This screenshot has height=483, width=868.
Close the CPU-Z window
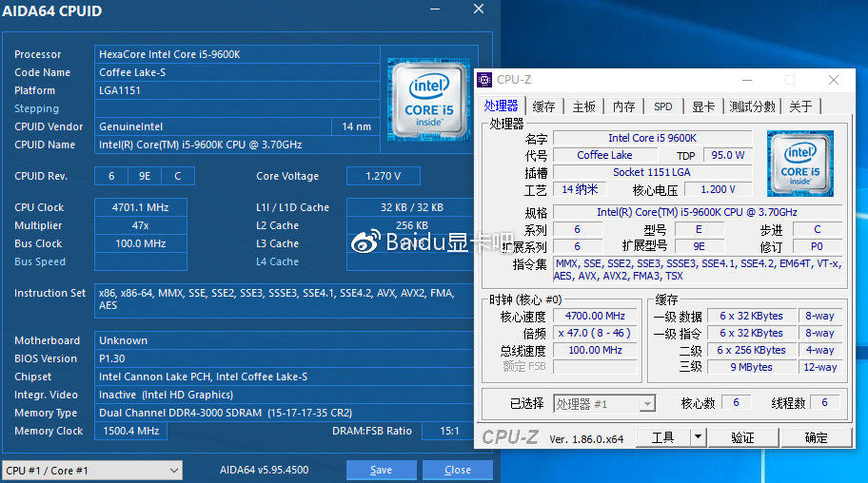834,80
